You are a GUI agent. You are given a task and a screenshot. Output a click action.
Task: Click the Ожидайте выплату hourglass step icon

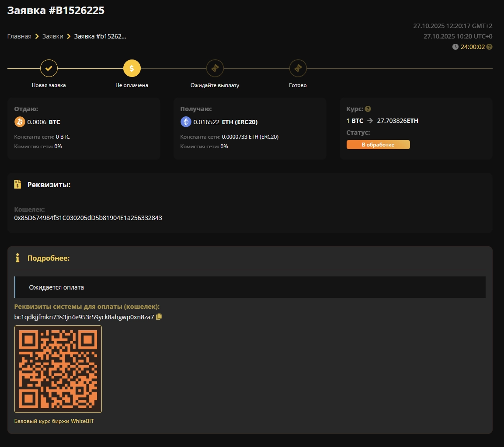pos(215,68)
